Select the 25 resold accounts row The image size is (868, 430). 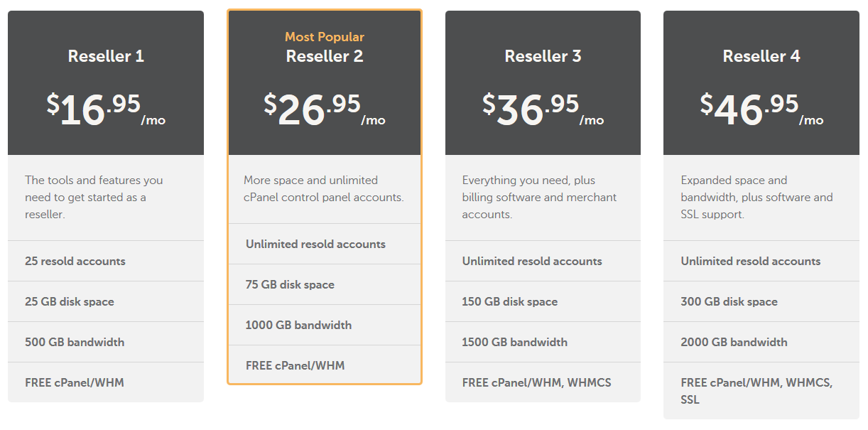(105, 262)
